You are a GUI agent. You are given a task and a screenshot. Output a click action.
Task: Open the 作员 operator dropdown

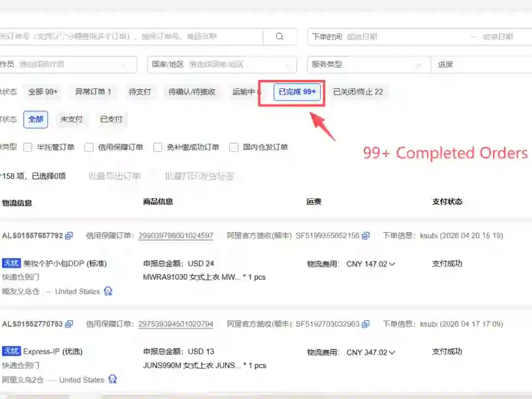tap(68, 64)
